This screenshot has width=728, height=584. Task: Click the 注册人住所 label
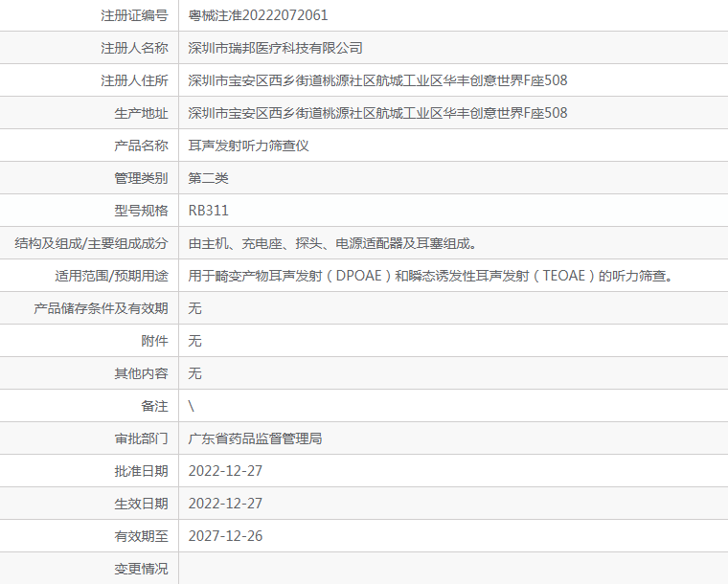point(134,80)
